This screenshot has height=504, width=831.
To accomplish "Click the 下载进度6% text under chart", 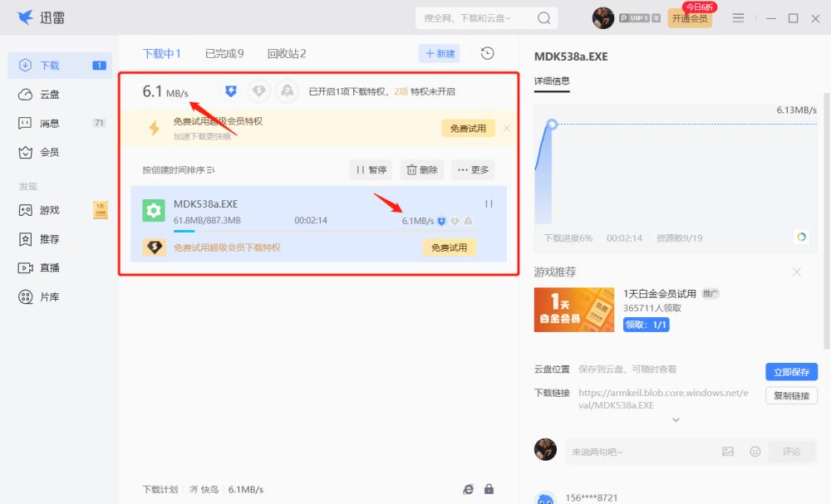I will 568,238.
